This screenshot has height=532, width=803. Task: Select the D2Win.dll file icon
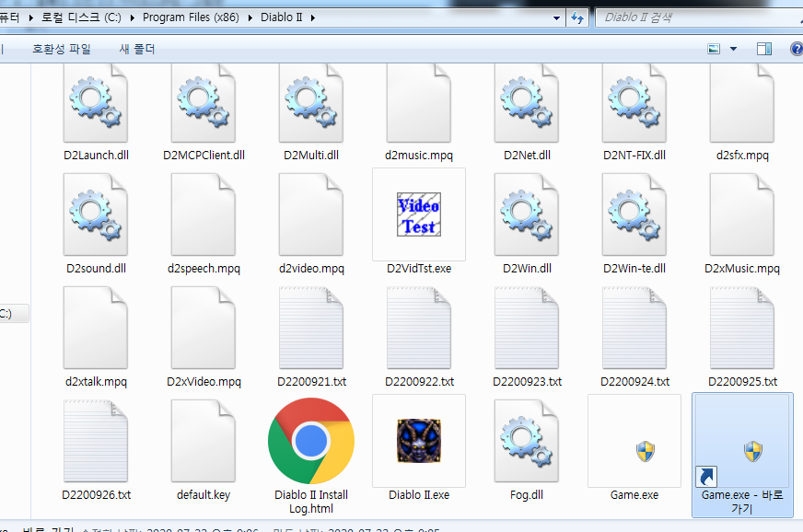tap(527, 214)
